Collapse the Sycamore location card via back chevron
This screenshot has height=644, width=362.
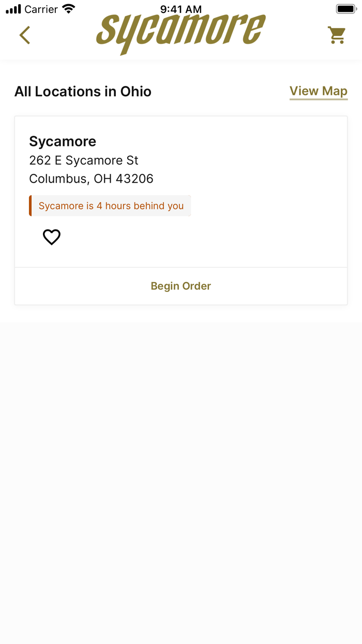pos(24,35)
